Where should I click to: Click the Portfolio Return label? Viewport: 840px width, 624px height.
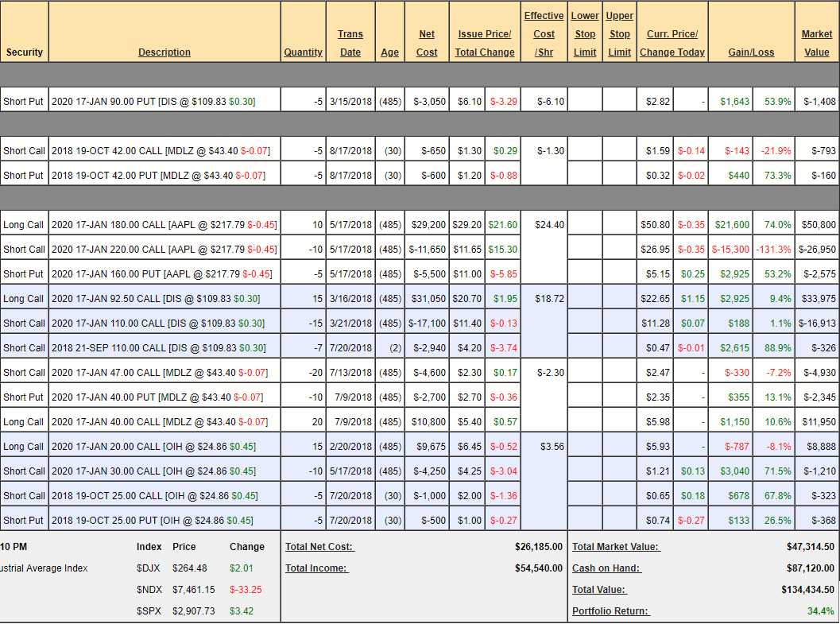coord(610,611)
